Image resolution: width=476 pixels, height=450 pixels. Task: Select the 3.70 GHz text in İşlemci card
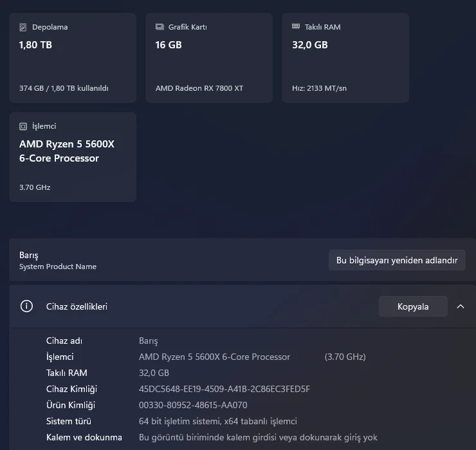pos(35,187)
